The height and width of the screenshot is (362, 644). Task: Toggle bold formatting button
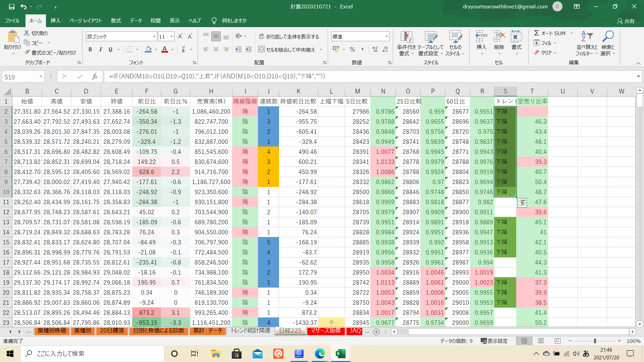click(x=90, y=50)
